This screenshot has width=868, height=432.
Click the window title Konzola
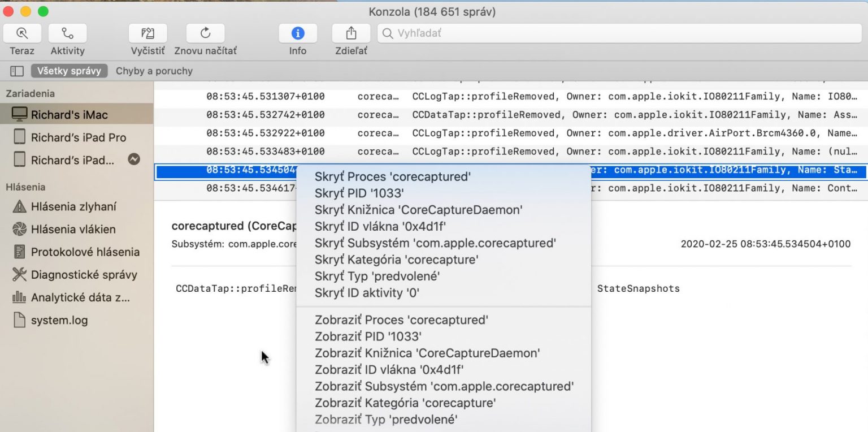pyautogui.click(x=432, y=11)
